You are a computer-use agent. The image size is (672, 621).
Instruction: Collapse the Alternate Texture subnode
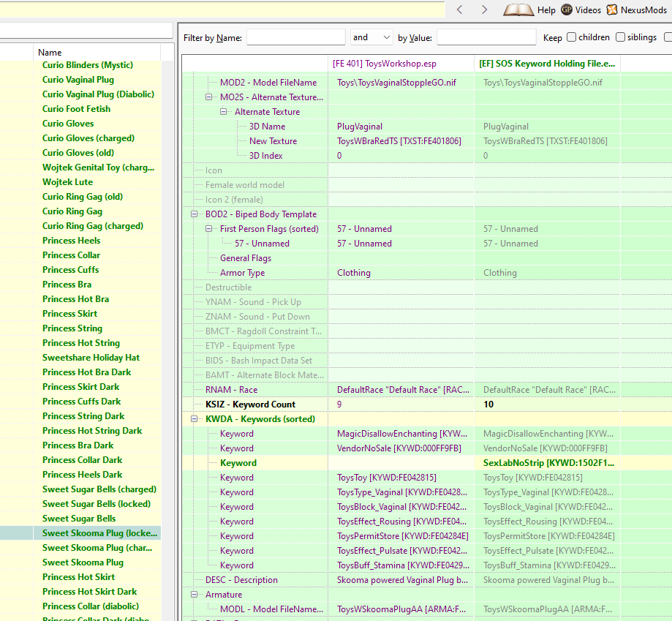click(223, 111)
